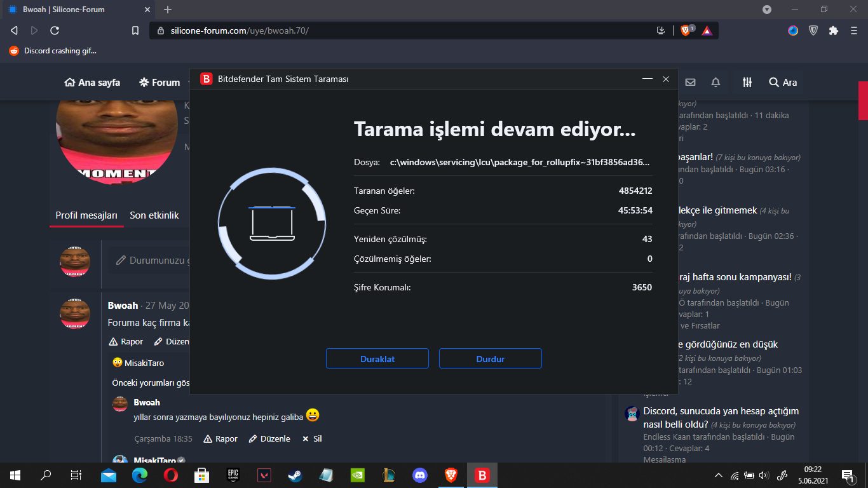Image resolution: width=868 pixels, height=488 pixels.
Task: Click the page's red vertical scrollbar thumb
Action: 863,100
